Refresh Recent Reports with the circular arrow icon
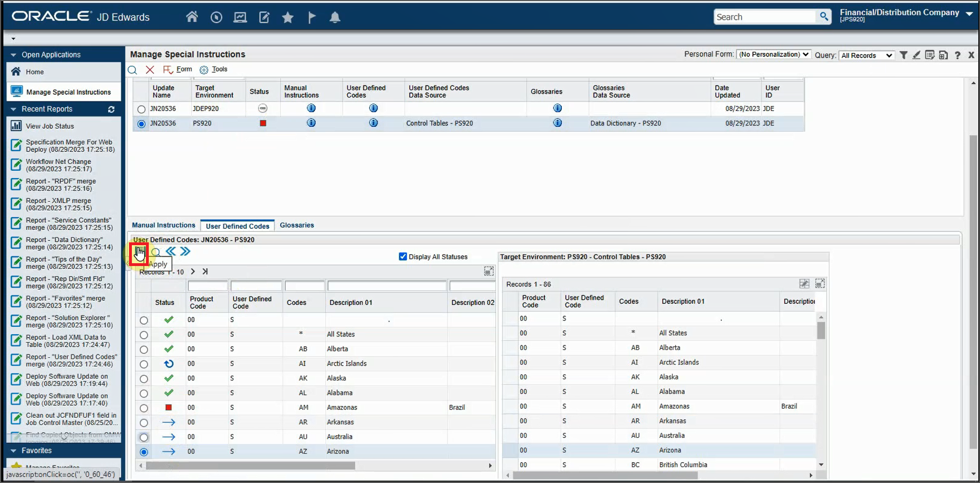The height and width of the screenshot is (483, 980). 112,109
